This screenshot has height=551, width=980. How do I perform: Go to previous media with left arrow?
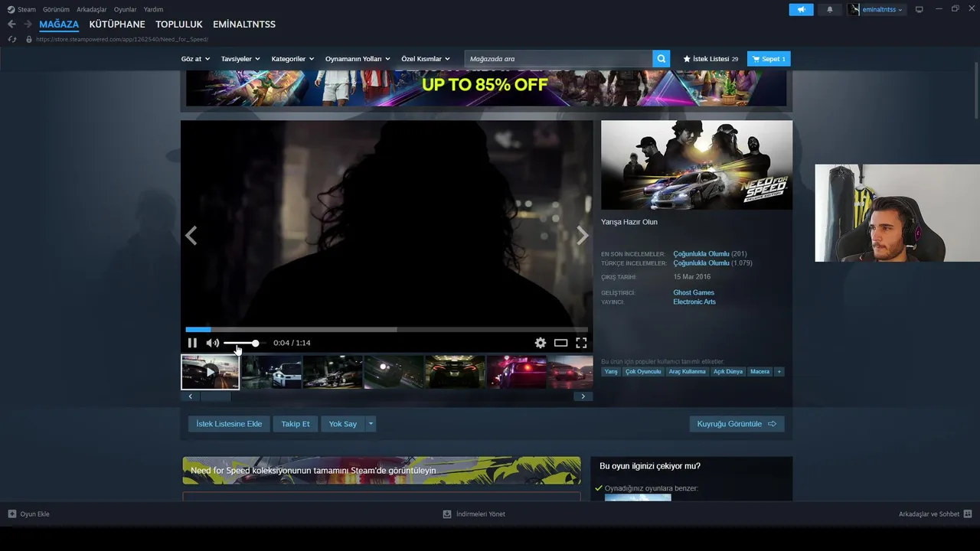pyautogui.click(x=191, y=236)
